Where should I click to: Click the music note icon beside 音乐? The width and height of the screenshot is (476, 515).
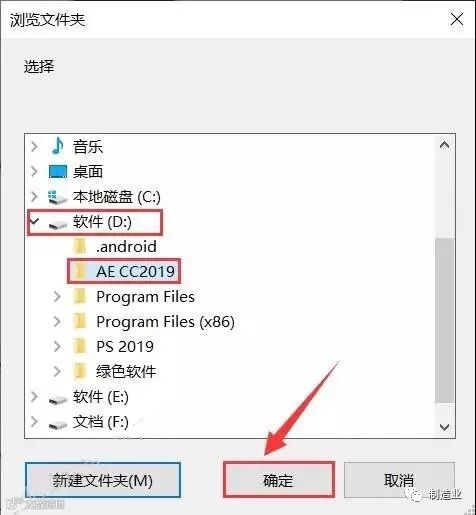point(58,146)
